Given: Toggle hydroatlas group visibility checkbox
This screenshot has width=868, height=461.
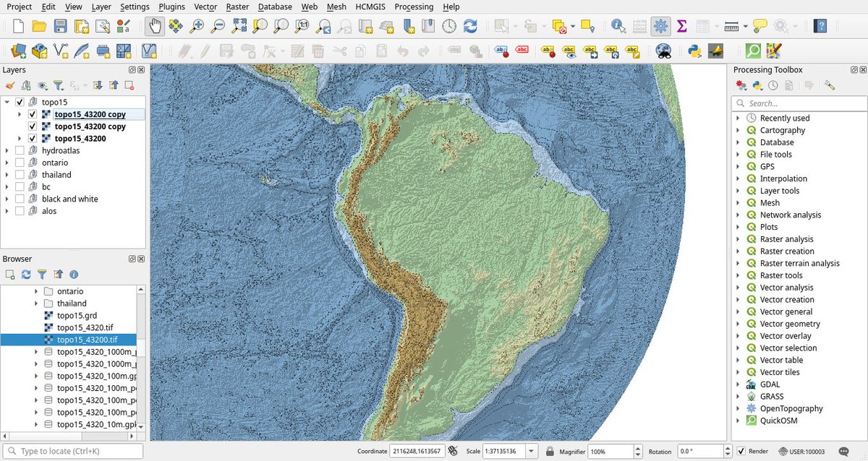Looking at the screenshot, I should click(x=20, y=150).
